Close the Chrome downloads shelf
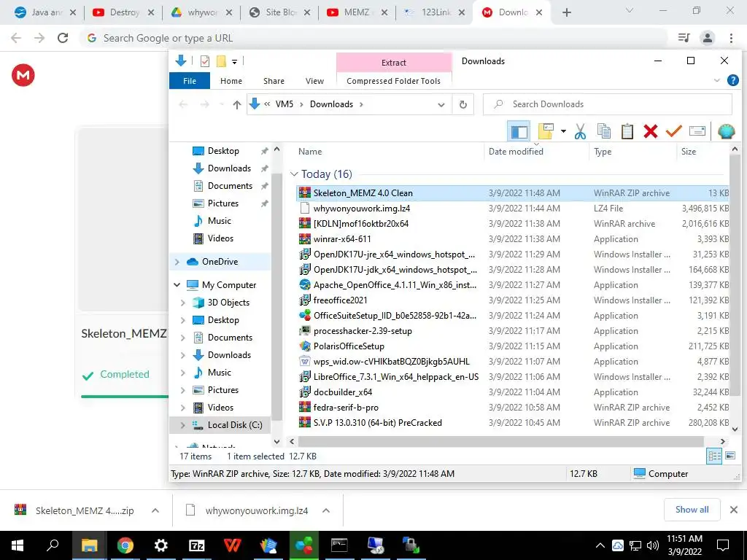Viewport: 747px width, 560px height. tap(734, 510)
